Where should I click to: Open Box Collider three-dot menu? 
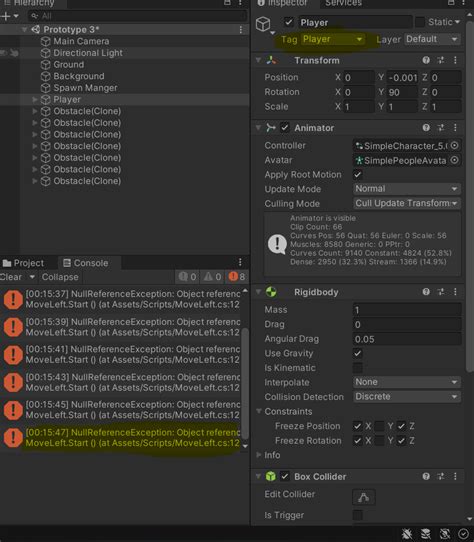(455, 476)
